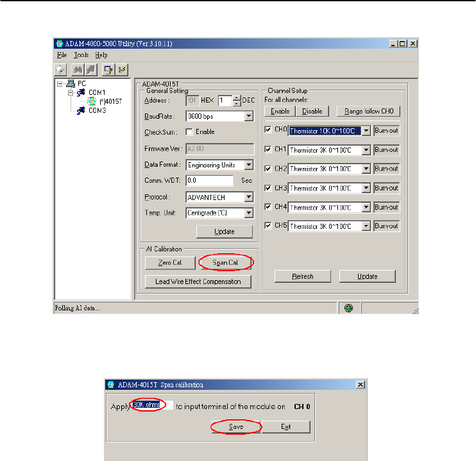Click the COM1 port icon
The height and width of the screenshot is (461, 476).
tap(81, 92)
